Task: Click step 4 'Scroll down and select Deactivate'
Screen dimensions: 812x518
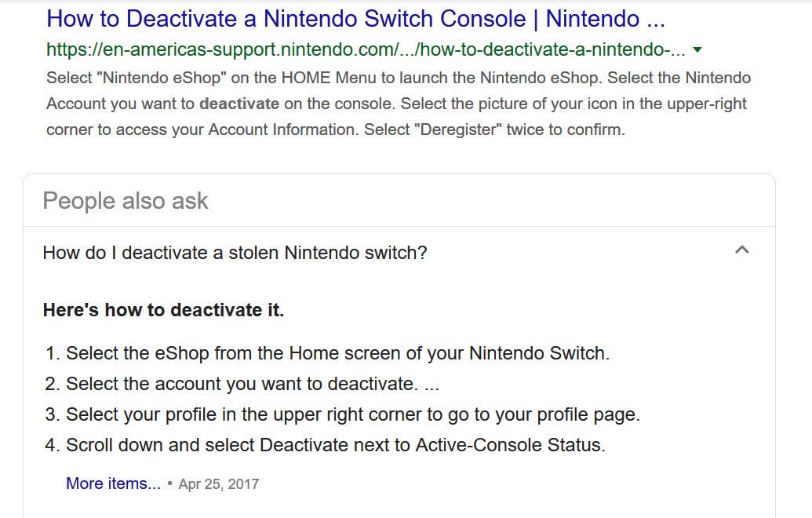Action: tap(336, 445)
